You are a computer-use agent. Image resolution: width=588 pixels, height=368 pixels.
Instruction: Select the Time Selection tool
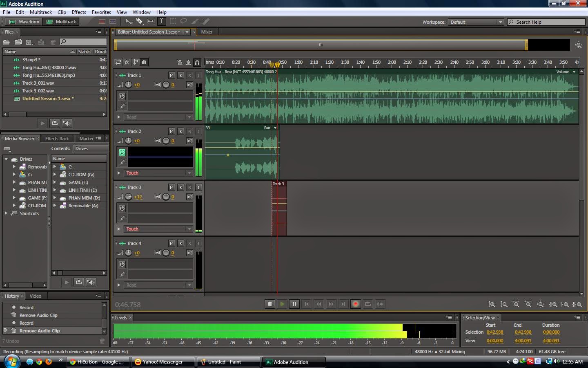tap(161, 21)
